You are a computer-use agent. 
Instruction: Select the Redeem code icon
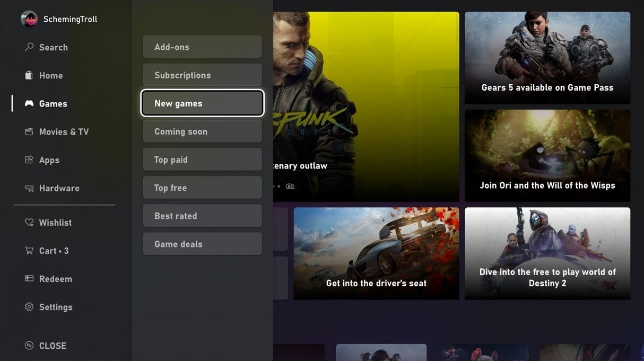click(x=29, y=278)
